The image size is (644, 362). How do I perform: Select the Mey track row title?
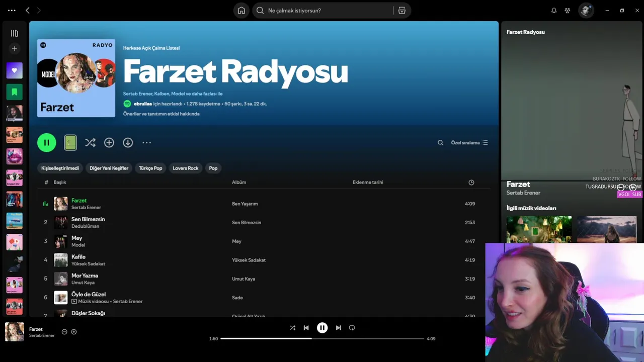(x=76, y=238)
